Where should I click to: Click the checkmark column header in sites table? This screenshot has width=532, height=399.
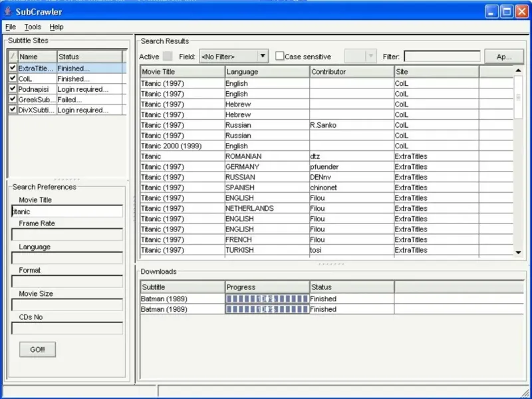pyautogui.click(x=13, y=57)
